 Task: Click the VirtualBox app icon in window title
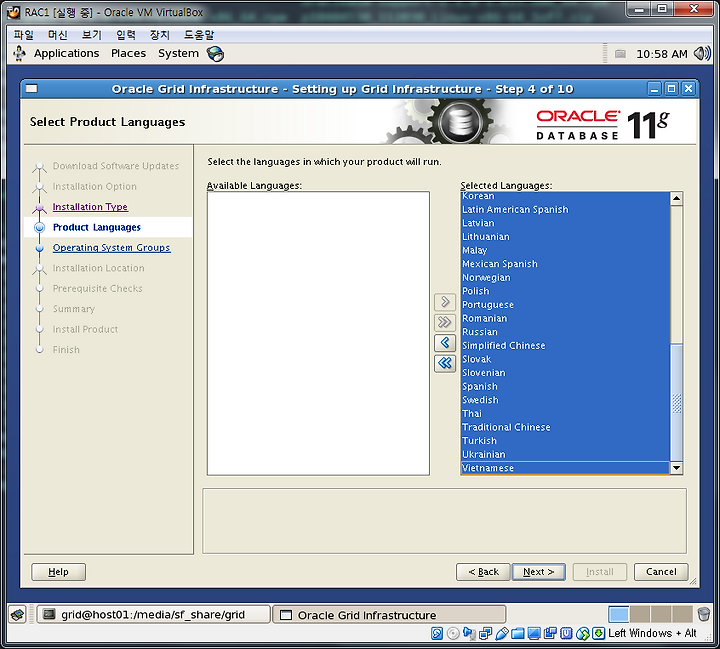click(x=13, y=12)
